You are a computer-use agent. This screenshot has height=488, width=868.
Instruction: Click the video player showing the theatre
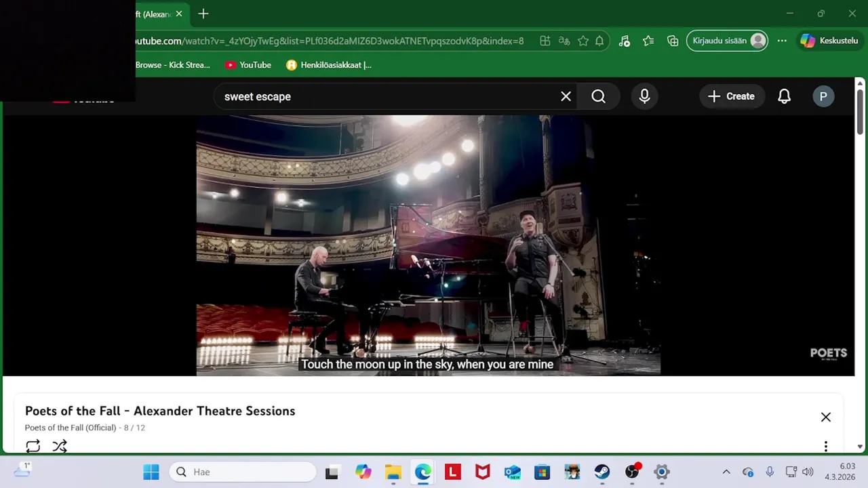pyautogui.click(x=429, y=245)
